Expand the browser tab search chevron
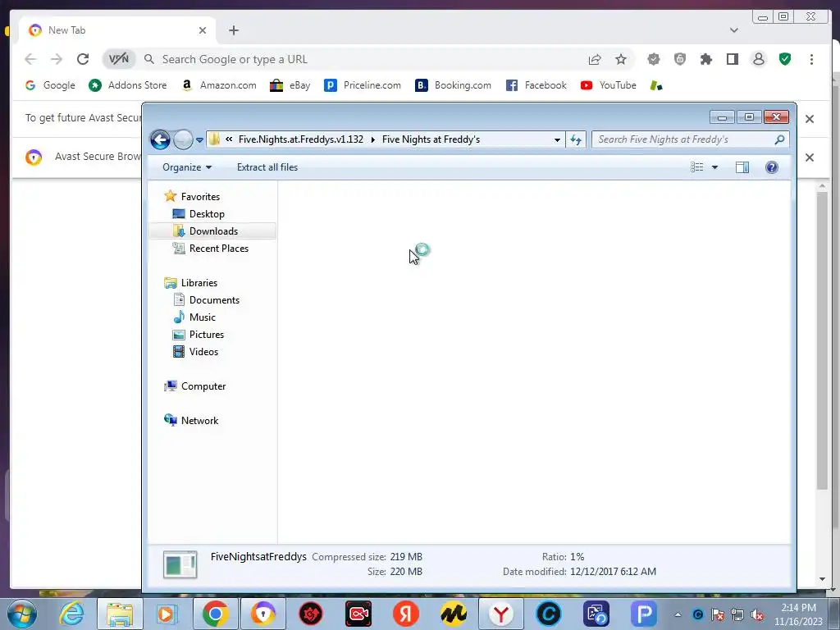The image size is (840, 630). (734, 30)
